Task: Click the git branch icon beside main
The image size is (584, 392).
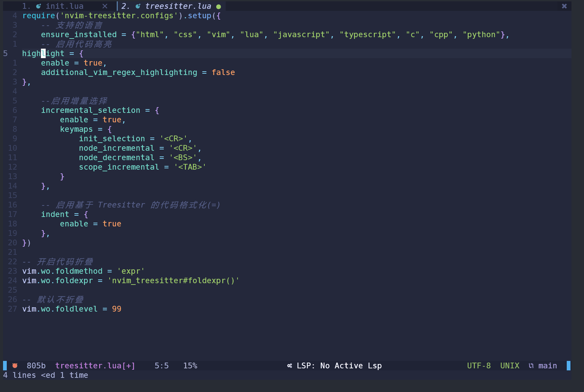Action: (x=531, y=366)
